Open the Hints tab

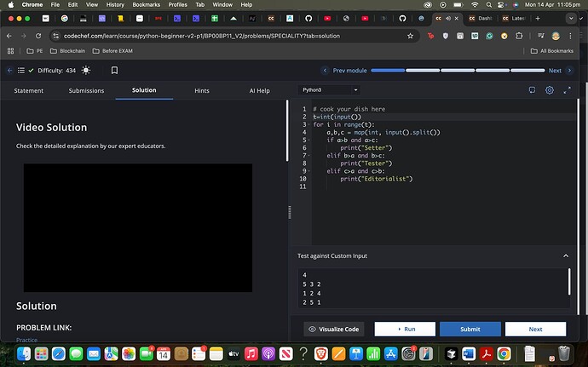coord(202,91)
